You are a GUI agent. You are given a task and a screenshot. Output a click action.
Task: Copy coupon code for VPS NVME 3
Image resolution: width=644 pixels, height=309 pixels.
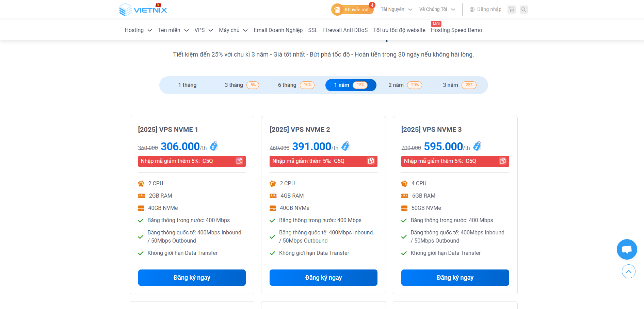502,161
